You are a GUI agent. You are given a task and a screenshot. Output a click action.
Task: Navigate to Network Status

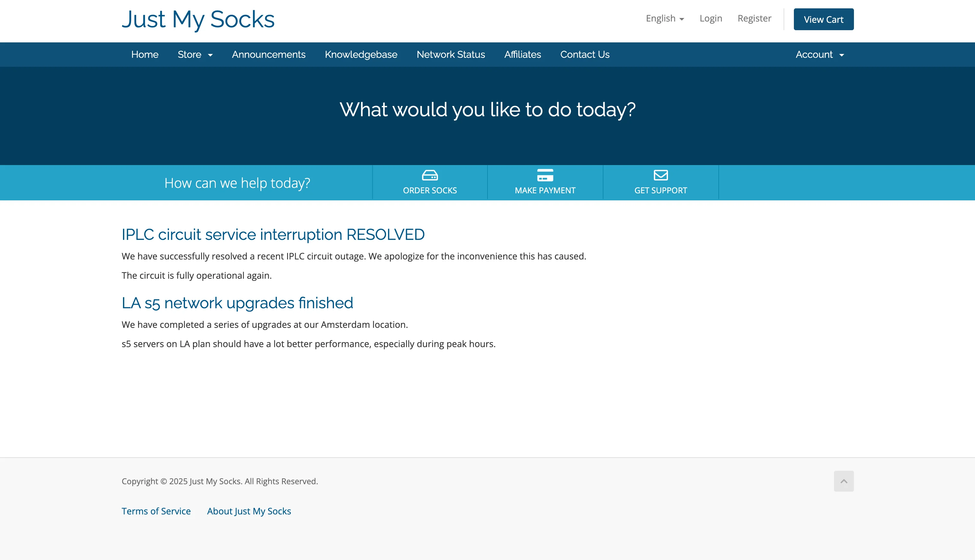click(x=451, y=54)
